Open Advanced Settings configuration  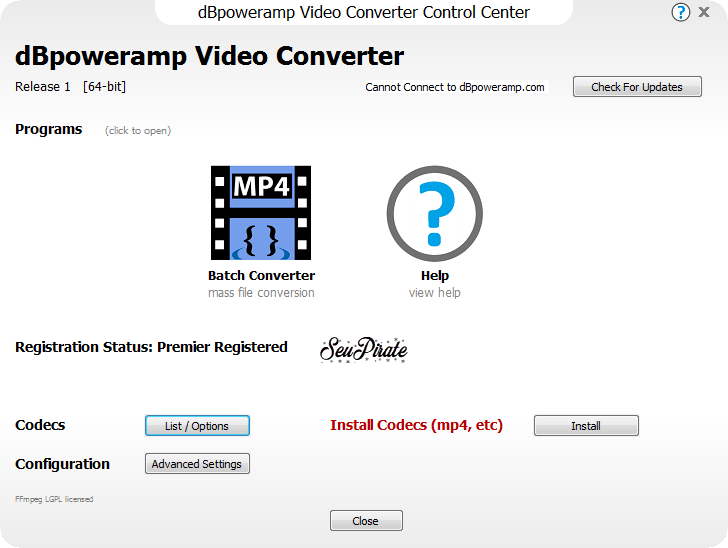pyautogui.click(x=197, y=464)
